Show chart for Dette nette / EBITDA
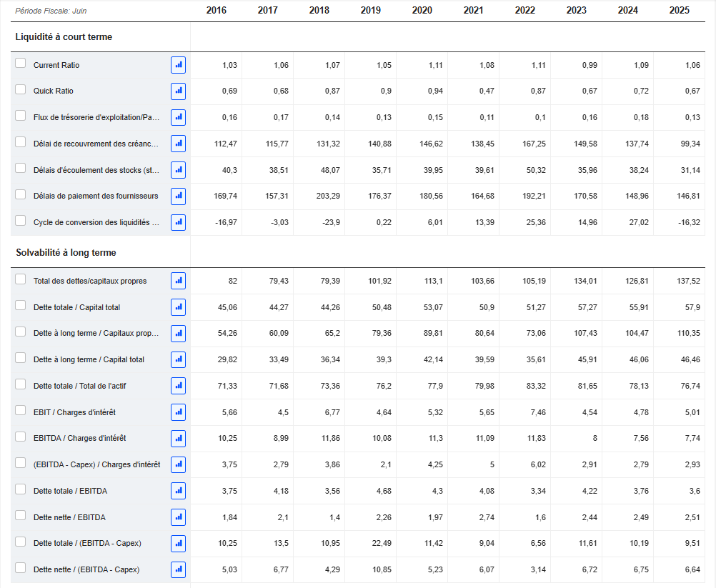The width and height of the screenshot is (716, 588). 178,517
